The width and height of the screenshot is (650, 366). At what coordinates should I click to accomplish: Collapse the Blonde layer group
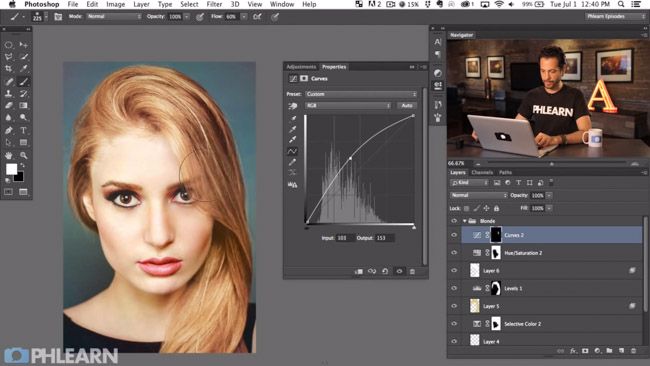[465, 221]
